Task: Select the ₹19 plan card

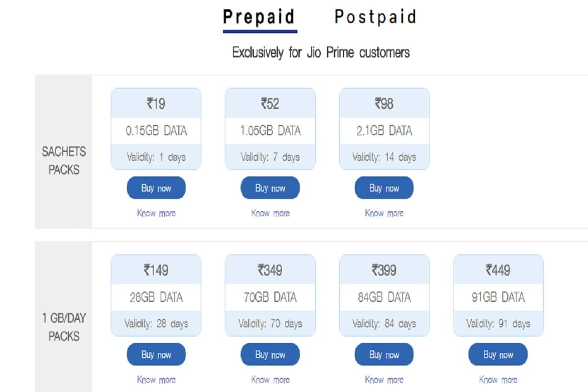Action: click(x=156, y=129)
